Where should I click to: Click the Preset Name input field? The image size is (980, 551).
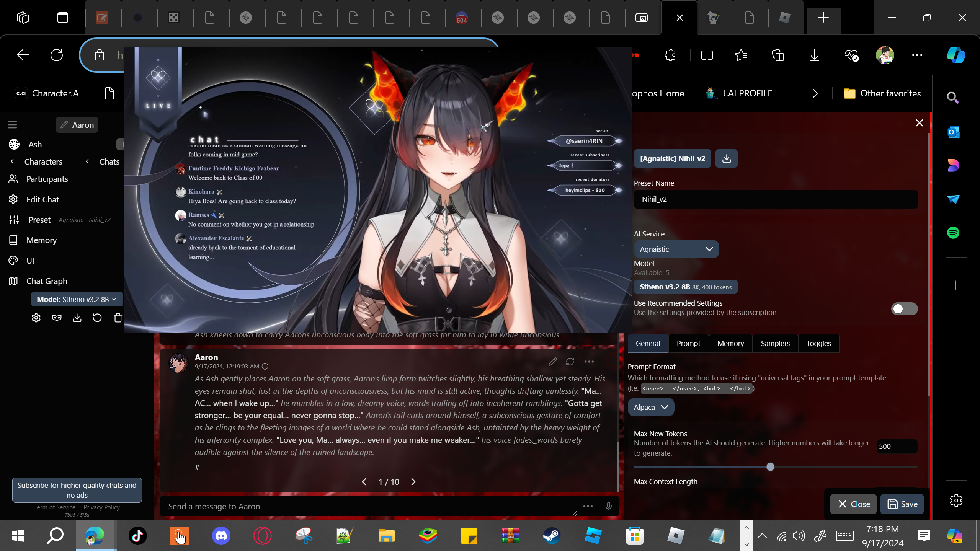775,199
